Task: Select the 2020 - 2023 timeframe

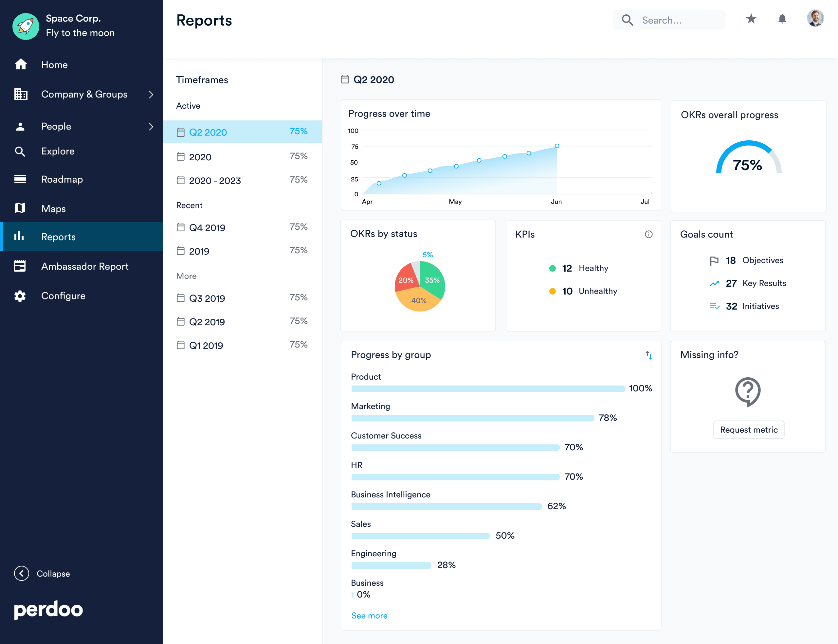Action: point(215,181)
